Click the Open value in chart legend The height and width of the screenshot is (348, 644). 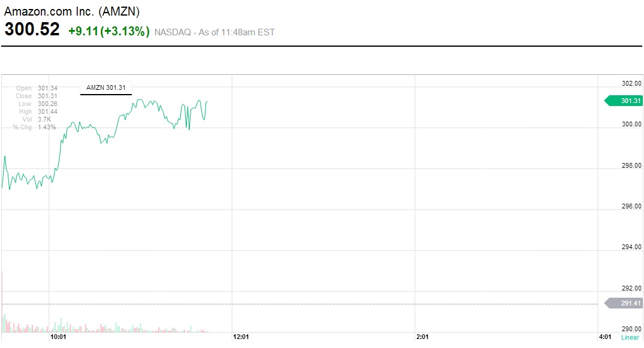coord(47,89)
